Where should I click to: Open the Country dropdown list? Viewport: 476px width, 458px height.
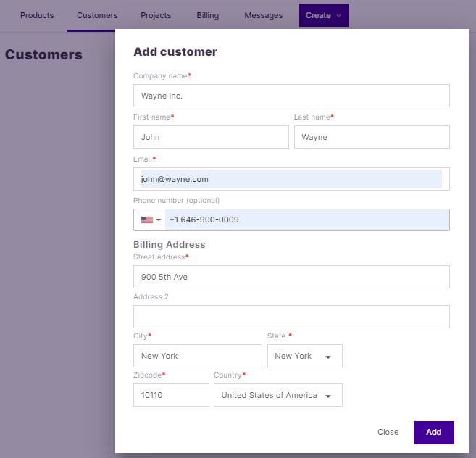[x=277, y=395]
